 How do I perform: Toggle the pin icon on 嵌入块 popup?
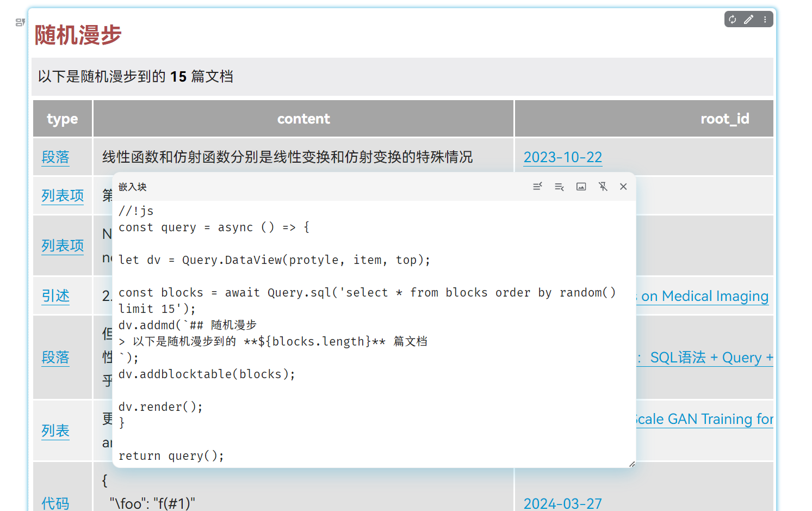(x=603, y=187)
